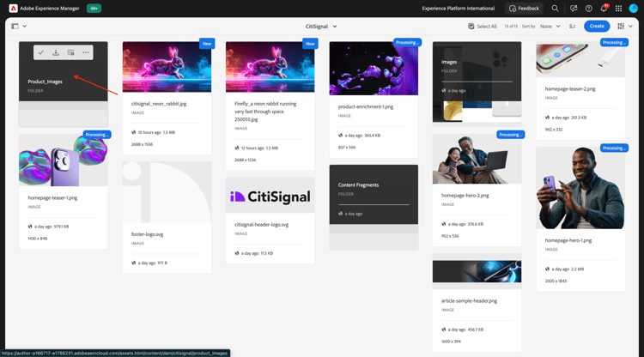Open the homepage-teaser-2.png thumbnail
The image size is (644, 357).
[x=580, y=59]
